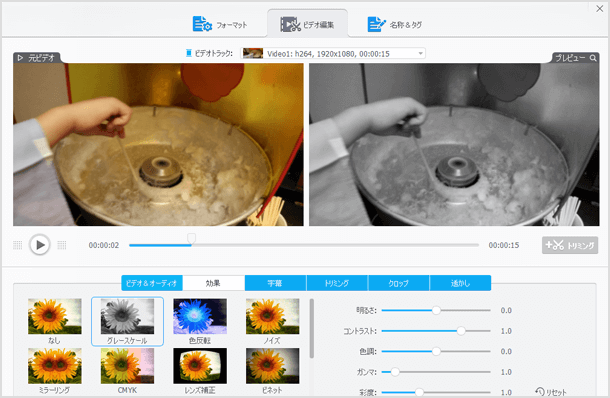Select the ビデオ＆オーディオ sub-tab

pos(152,283)
